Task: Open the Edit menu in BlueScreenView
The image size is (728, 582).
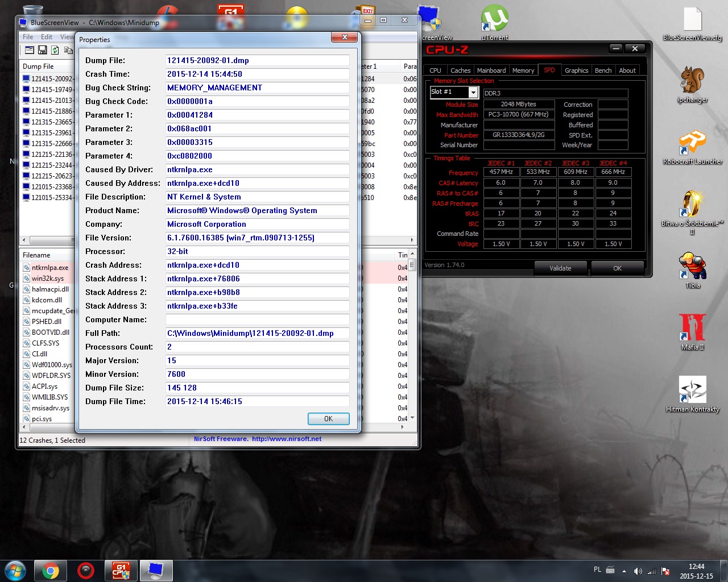Action: click(x=47, y=37)
